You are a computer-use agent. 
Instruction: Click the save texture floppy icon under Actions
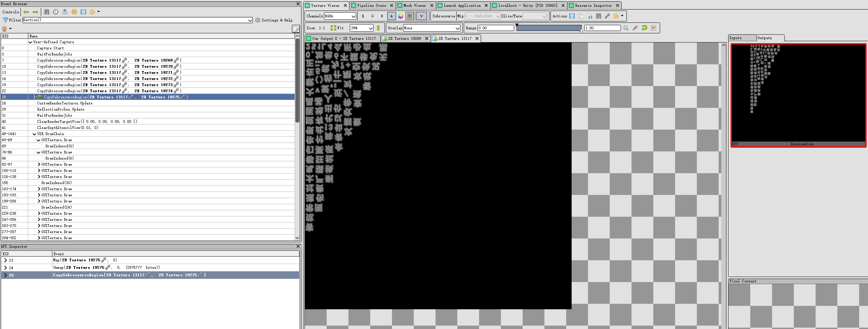(x=572, y=16)
